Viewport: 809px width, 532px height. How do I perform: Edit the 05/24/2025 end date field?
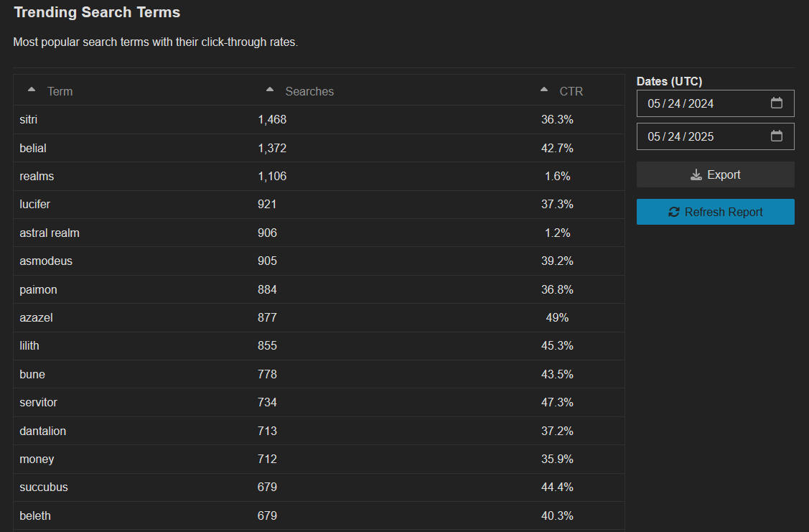coord(715,136)
